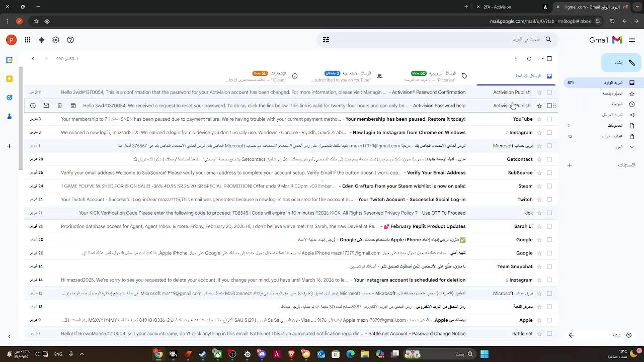Archive the hovered Activision Password help email
Image resolution: width=644 pixels, height=362 pixels.
click(x=73, y=106)
